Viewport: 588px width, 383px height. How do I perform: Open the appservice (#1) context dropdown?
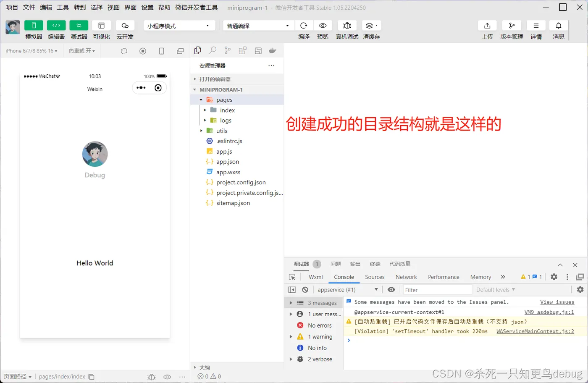tap(348, 290)
